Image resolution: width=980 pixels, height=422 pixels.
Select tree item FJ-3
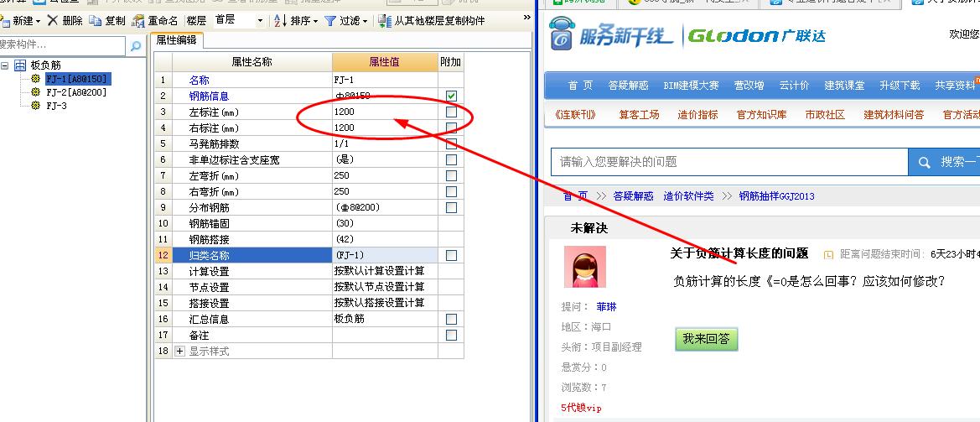(x=56, y=107)
